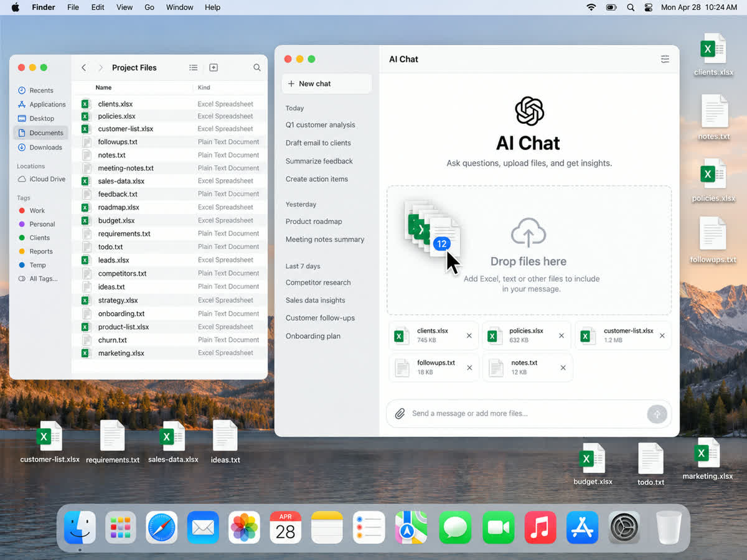Click the Finder back arrow

point(84,67)
